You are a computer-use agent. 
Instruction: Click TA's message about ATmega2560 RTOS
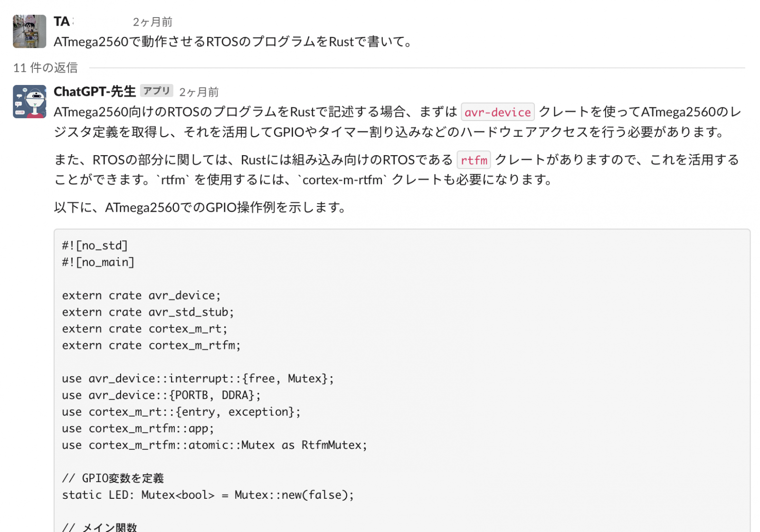(x=234, y=42)
